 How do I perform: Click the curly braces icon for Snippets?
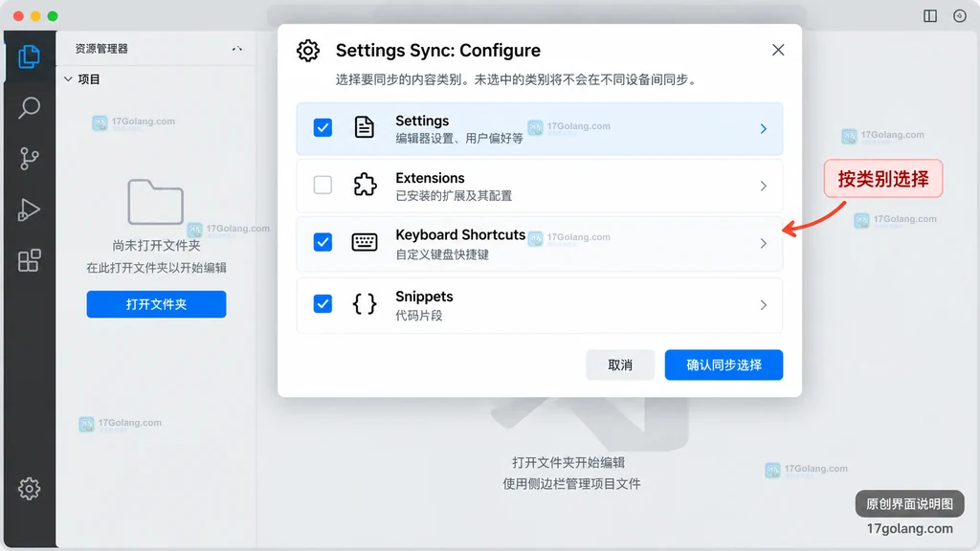365,304
